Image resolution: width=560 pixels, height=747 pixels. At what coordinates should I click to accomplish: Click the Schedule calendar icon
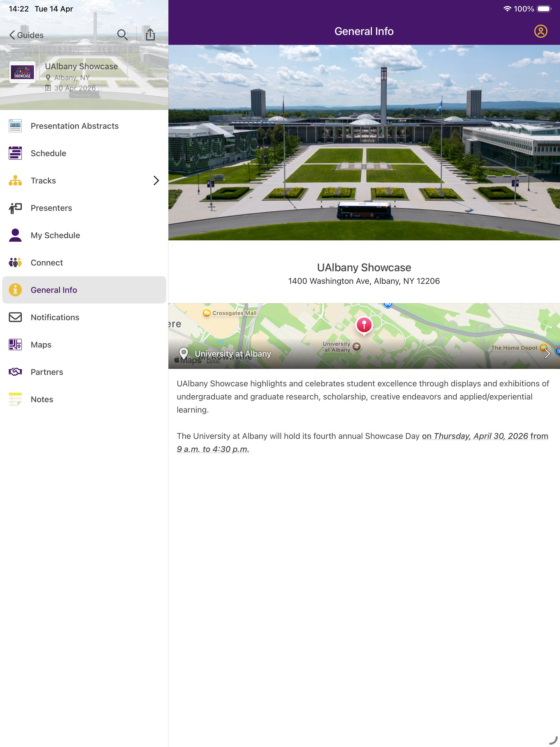pyautogui.click(x=15, y=153)
